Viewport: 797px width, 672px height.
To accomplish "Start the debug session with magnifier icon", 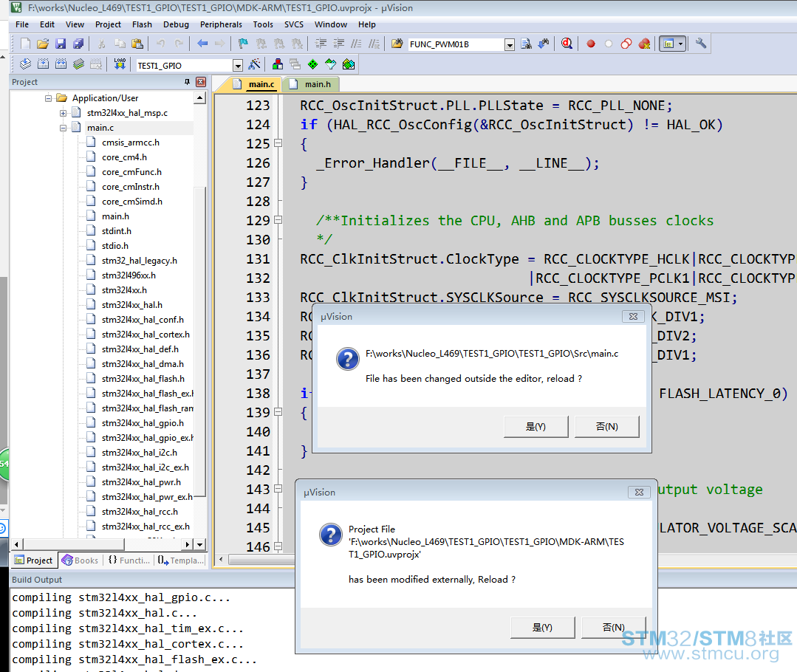I will coord(567,44).
